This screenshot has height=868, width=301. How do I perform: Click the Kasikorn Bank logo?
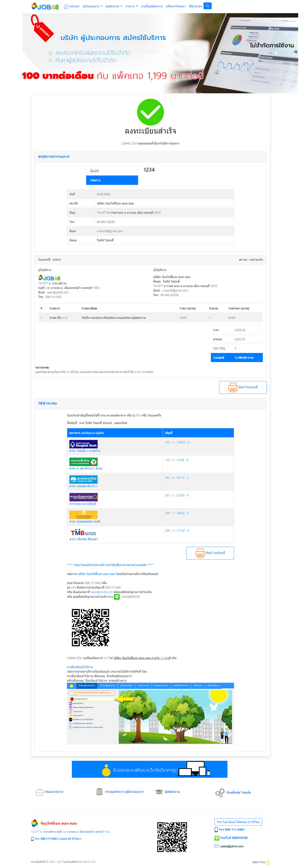(83, 462)
